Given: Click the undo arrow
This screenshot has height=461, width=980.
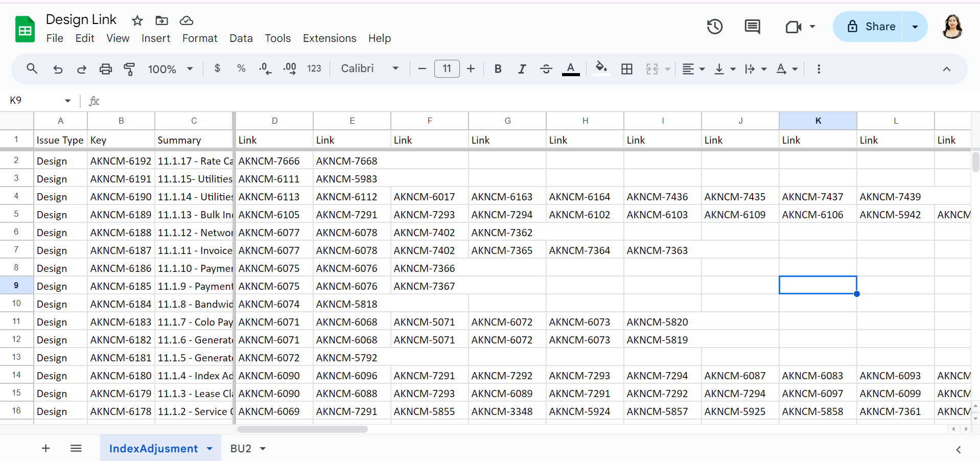Looking at the screenshot, I should point(58,69).
